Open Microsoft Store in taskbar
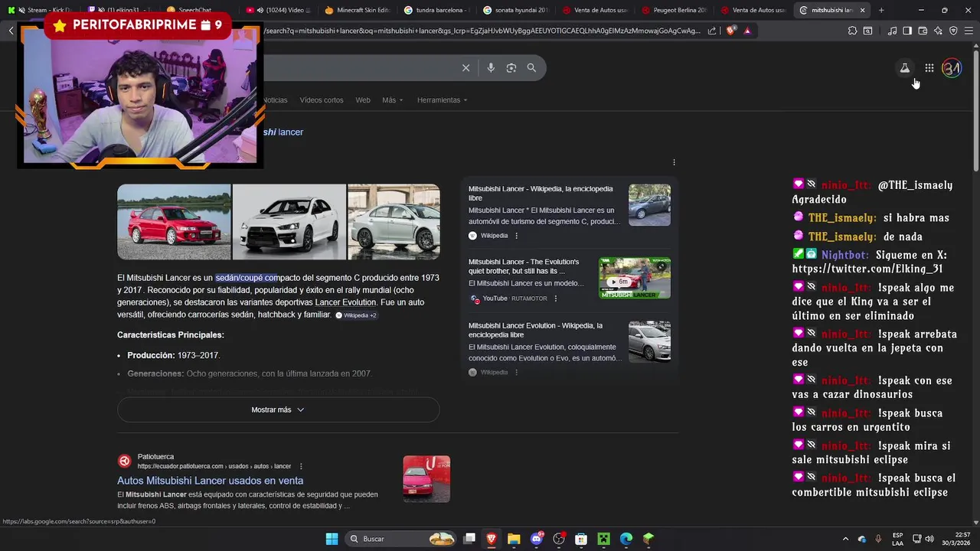980x551 pixels. coord(581,539)
